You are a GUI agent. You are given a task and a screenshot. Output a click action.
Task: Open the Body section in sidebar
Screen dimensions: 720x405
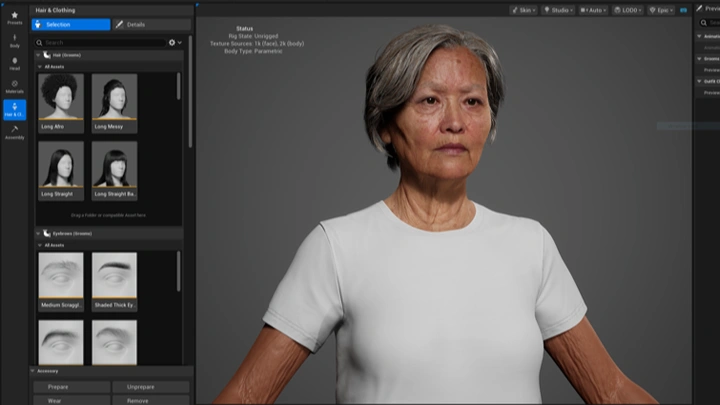(x=14, y=41)
